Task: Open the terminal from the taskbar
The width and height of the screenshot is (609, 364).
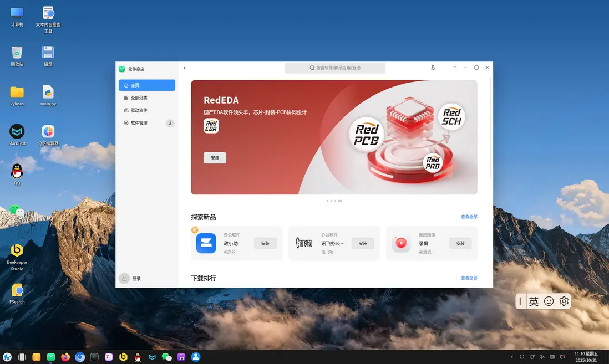Action: [x=94, y=357]
